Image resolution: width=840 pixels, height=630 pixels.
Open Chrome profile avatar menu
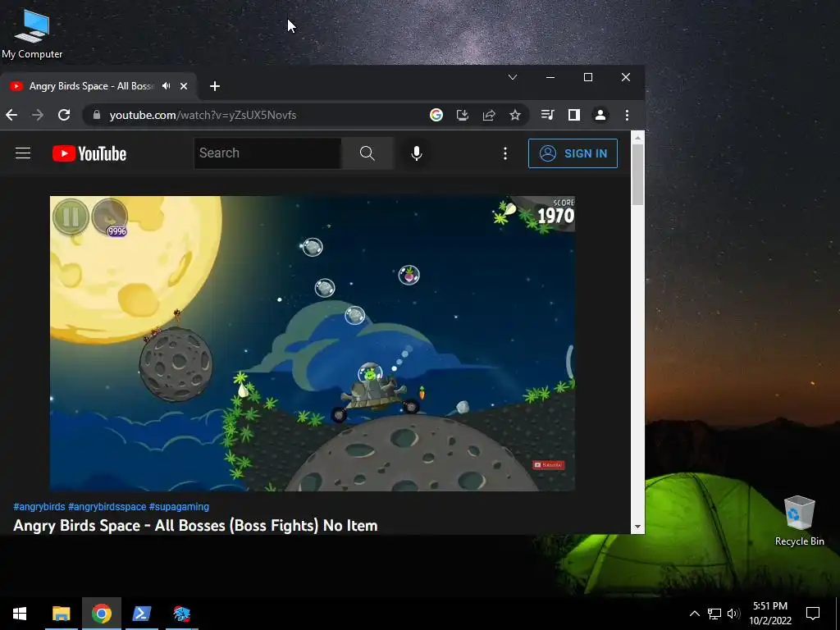click(600, 115)
